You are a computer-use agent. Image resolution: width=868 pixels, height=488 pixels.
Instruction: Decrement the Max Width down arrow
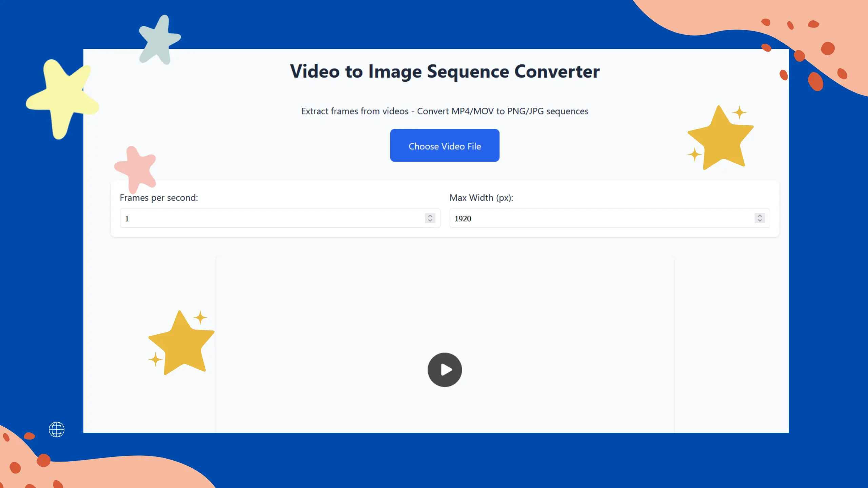click(759, 221)
